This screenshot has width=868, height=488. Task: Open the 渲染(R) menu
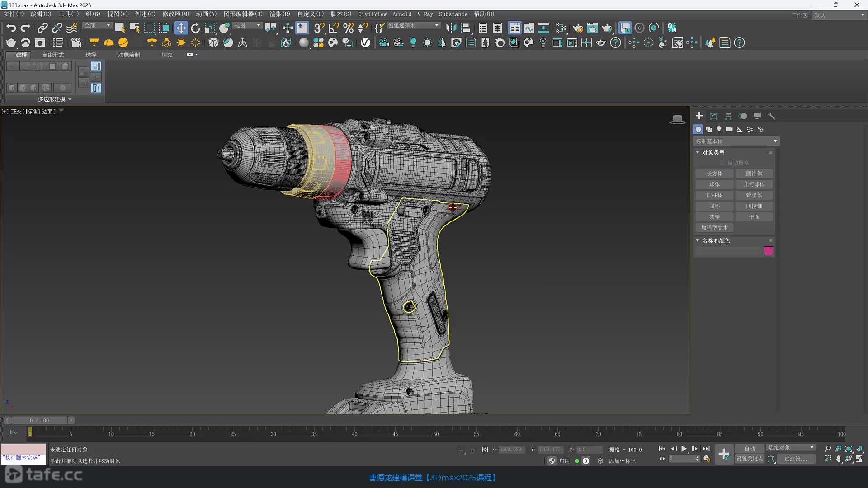279,14
